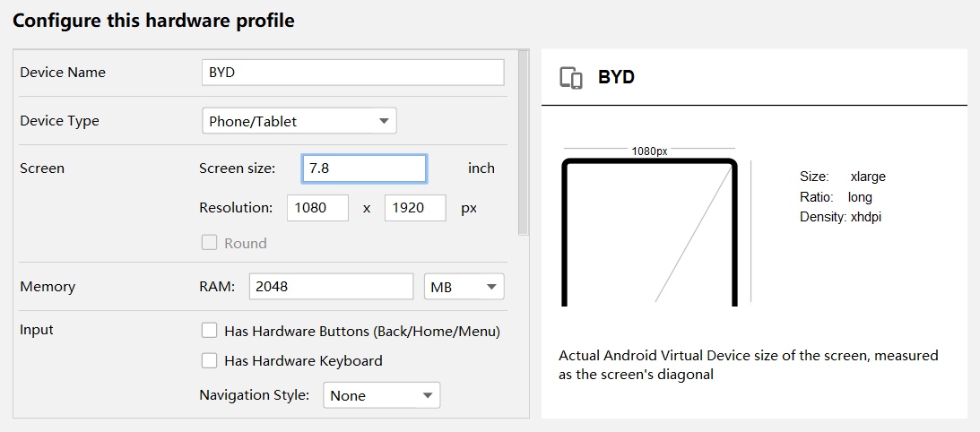Click the Actual Android Virtual Device description
The height and width of the screenshot is (432, 980).
click(749, 366)
